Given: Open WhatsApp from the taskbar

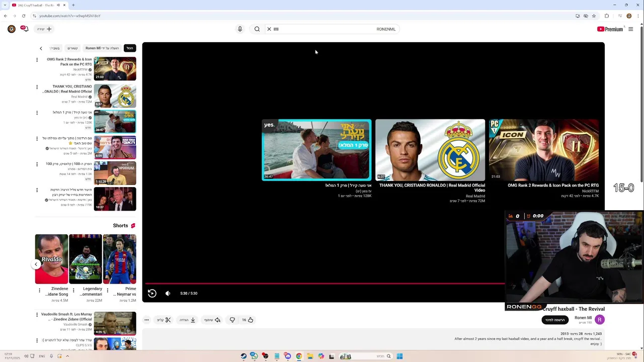Looking at the screenshot, I should pos(254,356).
